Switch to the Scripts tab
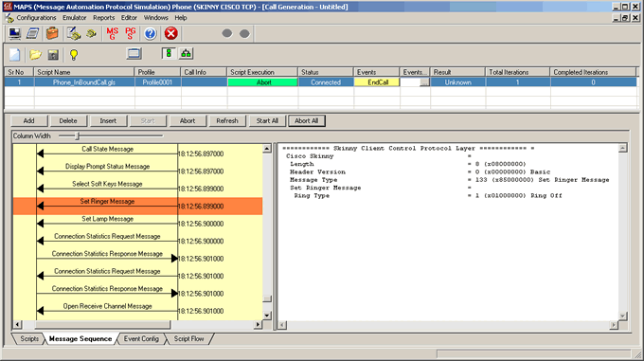644x361 pixels. coord(29,339)
